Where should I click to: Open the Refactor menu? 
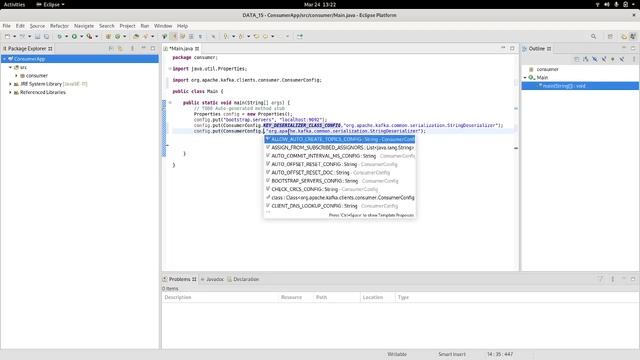59,26
